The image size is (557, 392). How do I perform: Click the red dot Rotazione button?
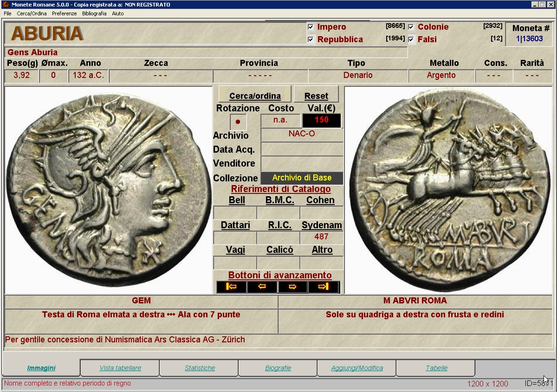(238, 122)
